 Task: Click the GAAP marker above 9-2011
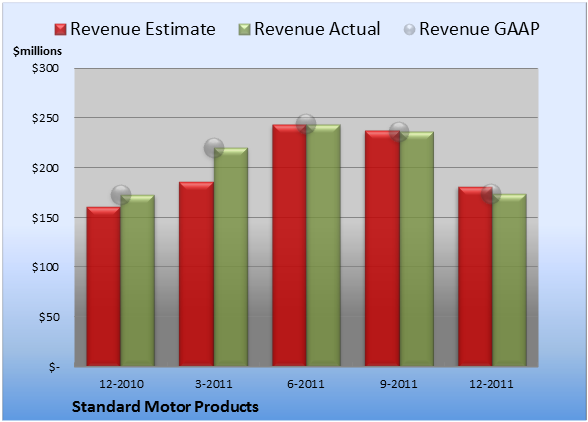pyautogui.click(x=399, y=132)
